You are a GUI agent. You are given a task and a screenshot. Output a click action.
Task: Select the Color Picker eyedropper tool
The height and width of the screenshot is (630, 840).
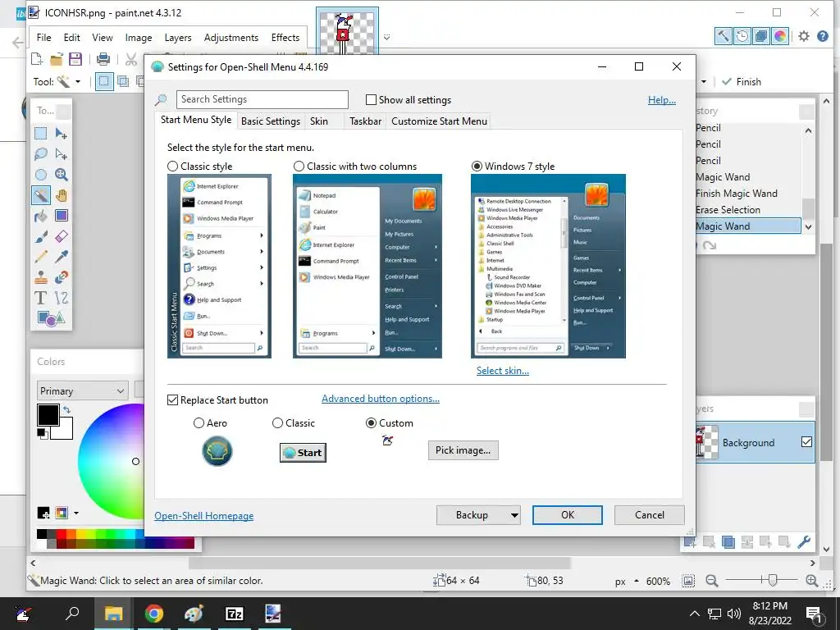click(61, 257)
